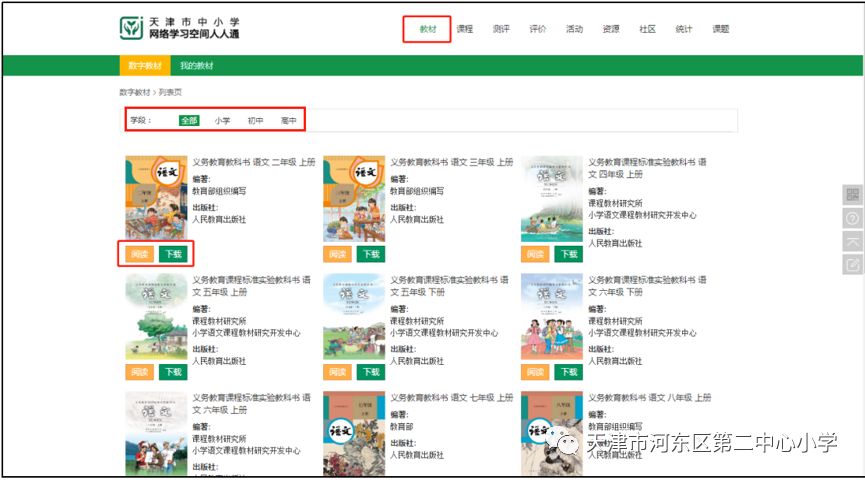The height and width of the screenshot is (480, 865).
Task: Click 阅读 for 语文 三年级 上册
Action: point(338,254)
